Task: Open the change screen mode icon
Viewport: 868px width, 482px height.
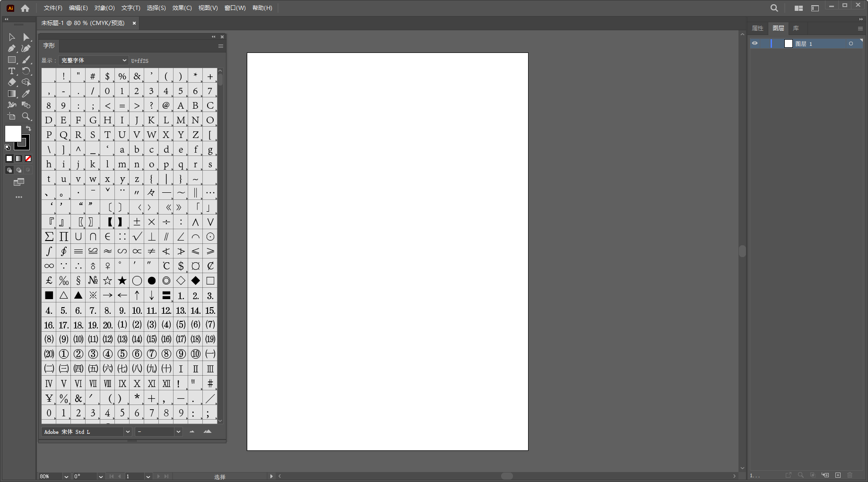Action: (19, 182)
